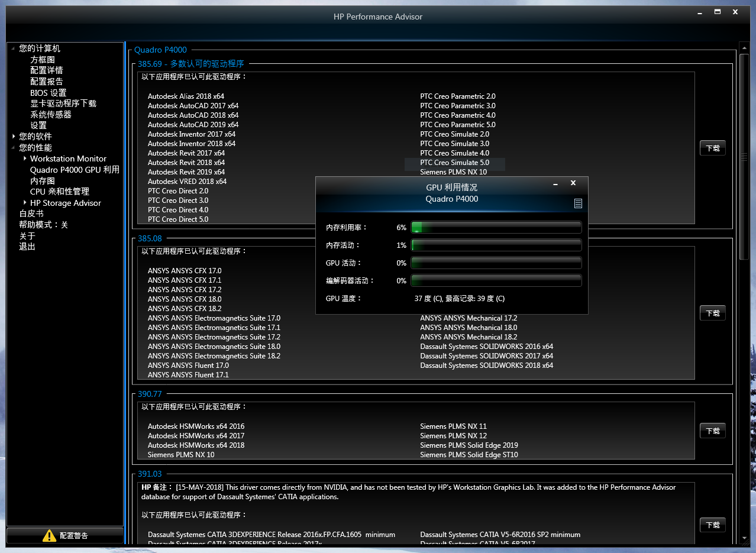The width and height of the screenshot is (756, 553).
Task: Click the 385.69 - 多数认可的驱动程序 heading
Action: (190, 64)
